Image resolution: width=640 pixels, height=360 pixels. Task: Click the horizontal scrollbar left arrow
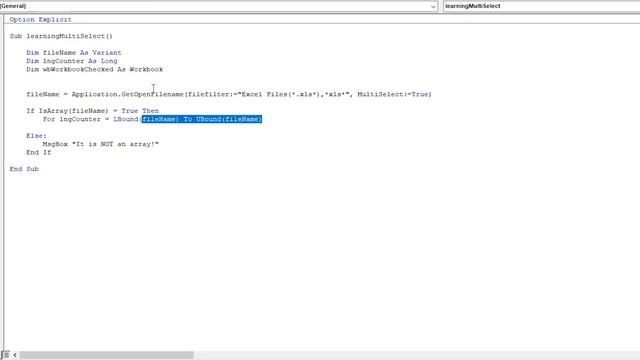[x=15, y=355]
